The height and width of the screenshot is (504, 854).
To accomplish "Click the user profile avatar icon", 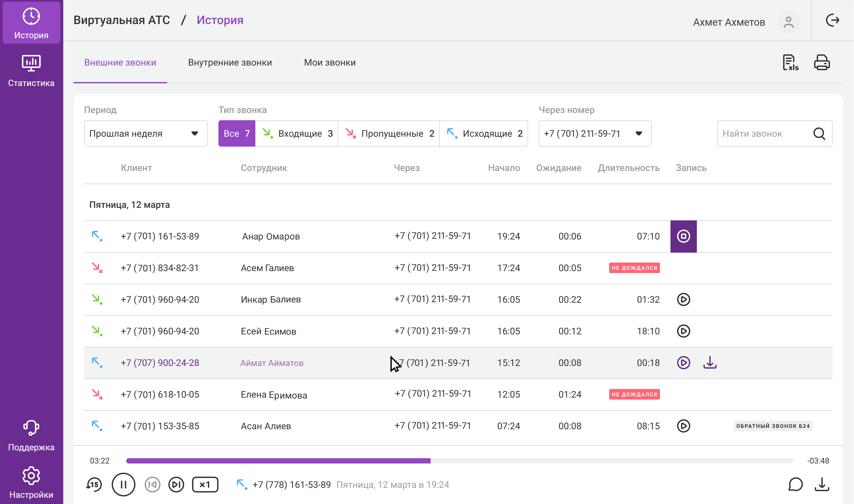I will 788,22.
